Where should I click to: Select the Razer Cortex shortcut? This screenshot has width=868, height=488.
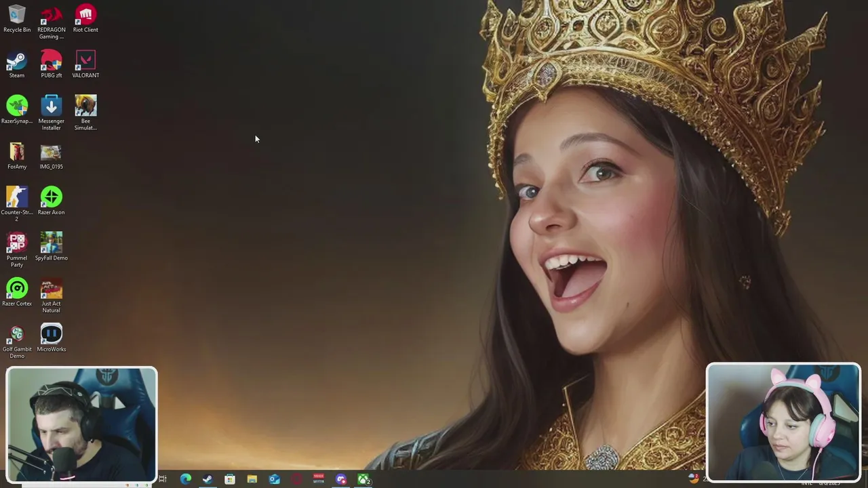[x=17, y=292]
